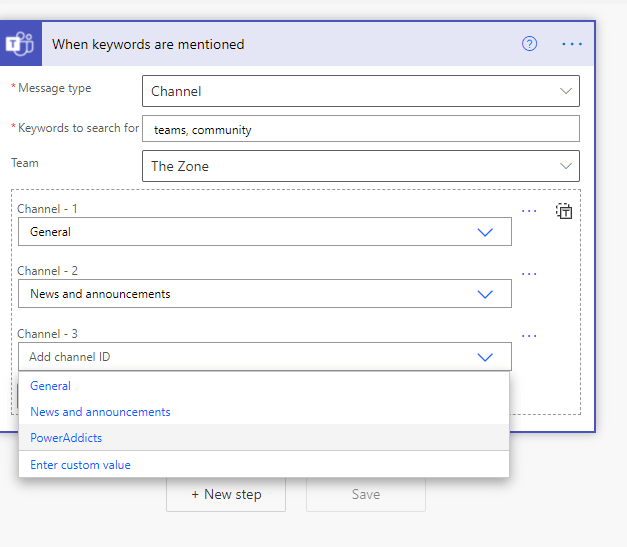Choose Enter custom value option
The height and width of the screenshot is (547, 627).
(x=80, y=465)
